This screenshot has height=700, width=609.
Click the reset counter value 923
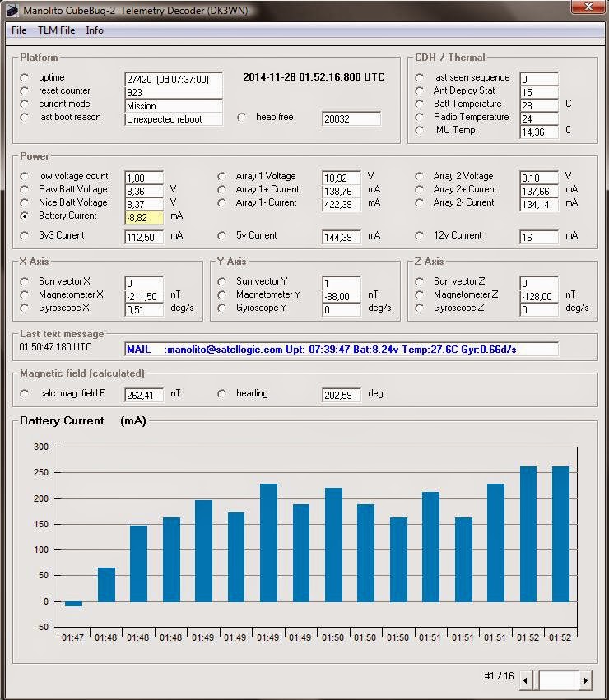pyautogui.click(x=174, y=92)
